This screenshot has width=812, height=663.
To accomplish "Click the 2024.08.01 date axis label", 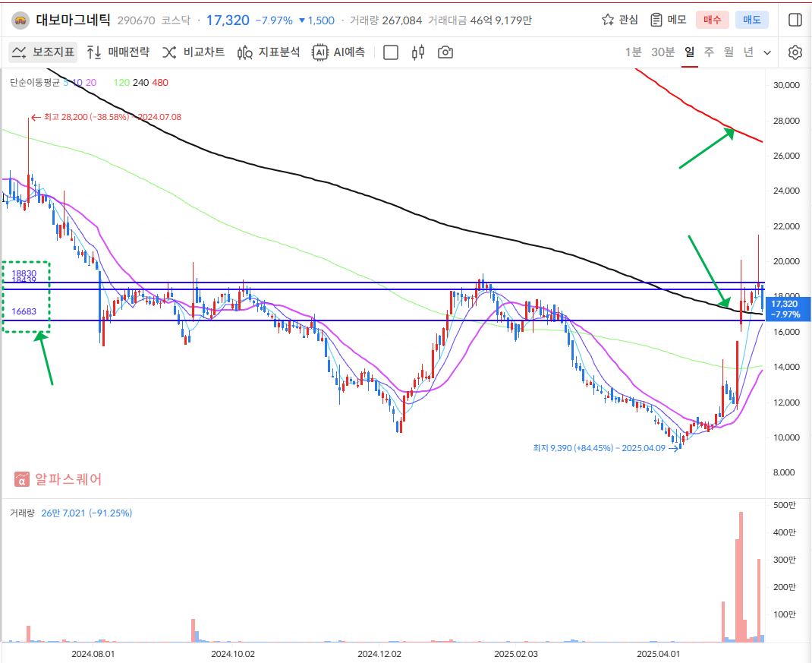I will (x=93, y=654).
